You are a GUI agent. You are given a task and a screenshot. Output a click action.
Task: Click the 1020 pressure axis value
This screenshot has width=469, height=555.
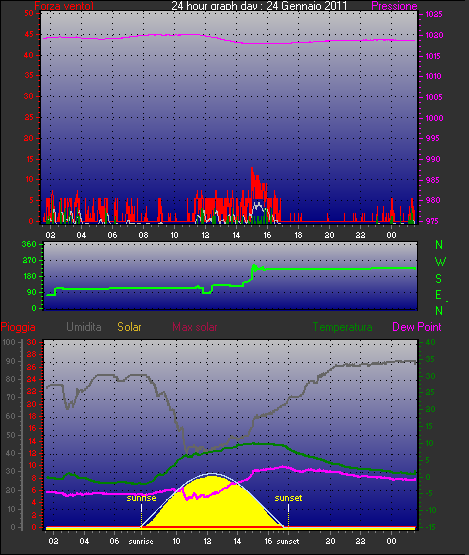[x=434, y=35]
